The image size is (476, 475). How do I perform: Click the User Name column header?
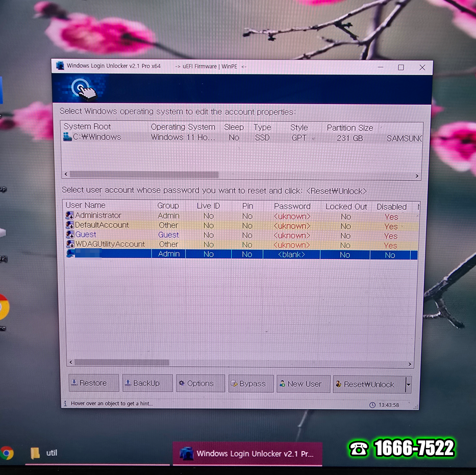[x=86, y=205]
